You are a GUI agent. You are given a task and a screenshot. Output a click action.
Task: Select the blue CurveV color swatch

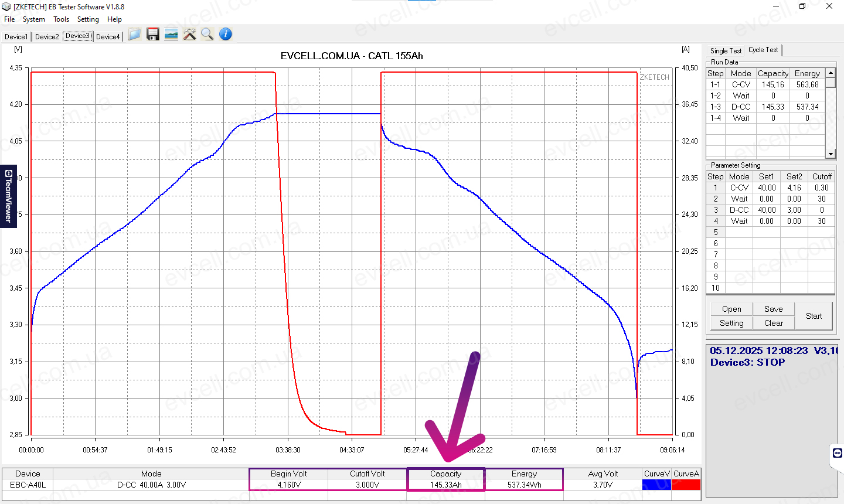coord(656,484)
